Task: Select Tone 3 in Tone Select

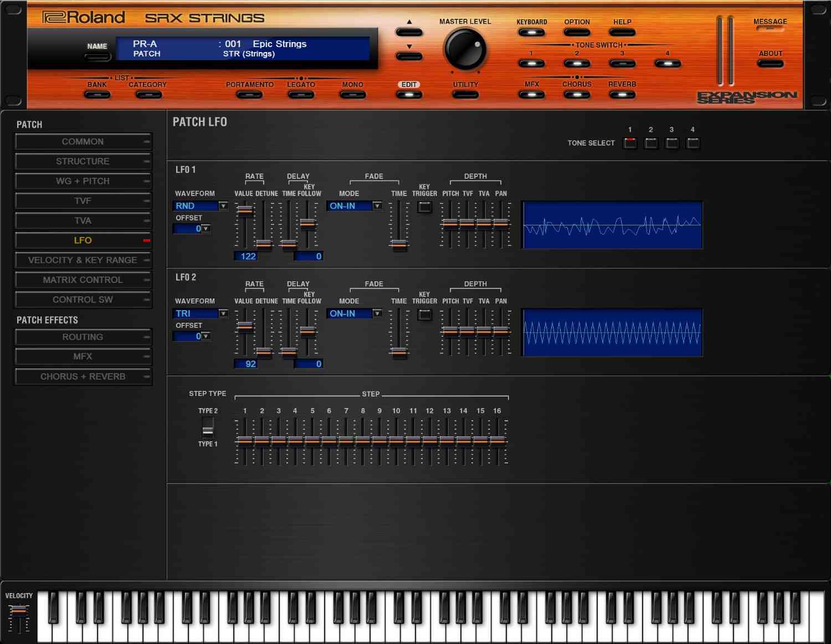Action: tap(671, 143)
